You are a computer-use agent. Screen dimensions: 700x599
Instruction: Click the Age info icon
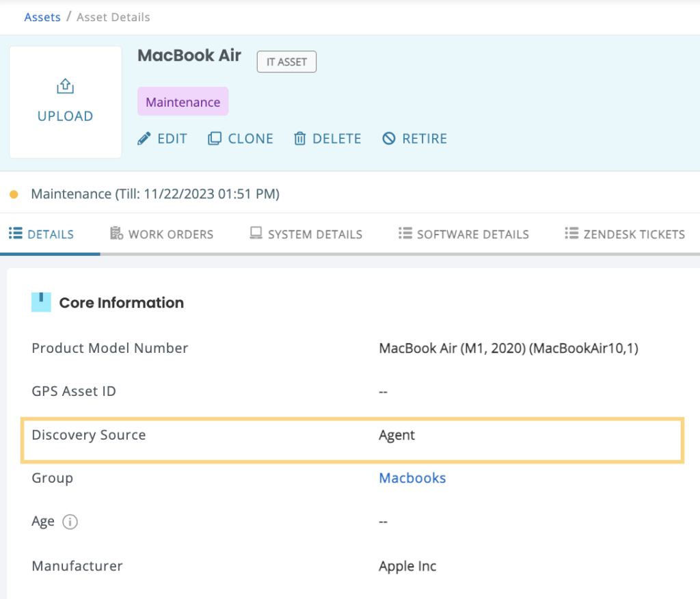pyautogui.click(x=70, y=521)
